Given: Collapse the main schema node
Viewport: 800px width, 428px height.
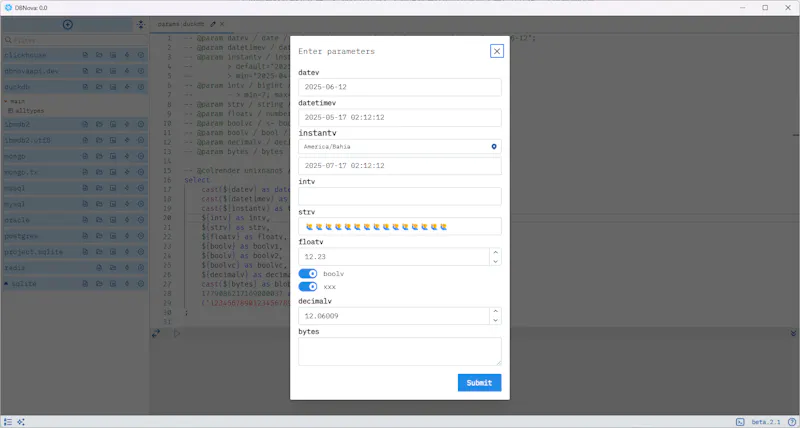Looking at the screenshot, I should (6, 102).
